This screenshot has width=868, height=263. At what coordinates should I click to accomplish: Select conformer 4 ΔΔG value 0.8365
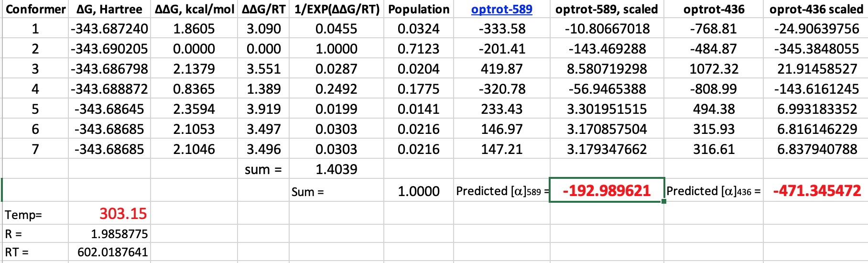pyautogui.click(x=194, y=89)
